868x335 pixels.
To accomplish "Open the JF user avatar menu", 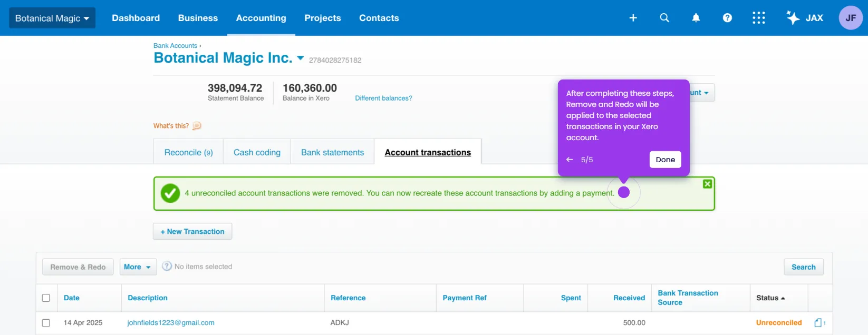I will (x=851, y=18).
